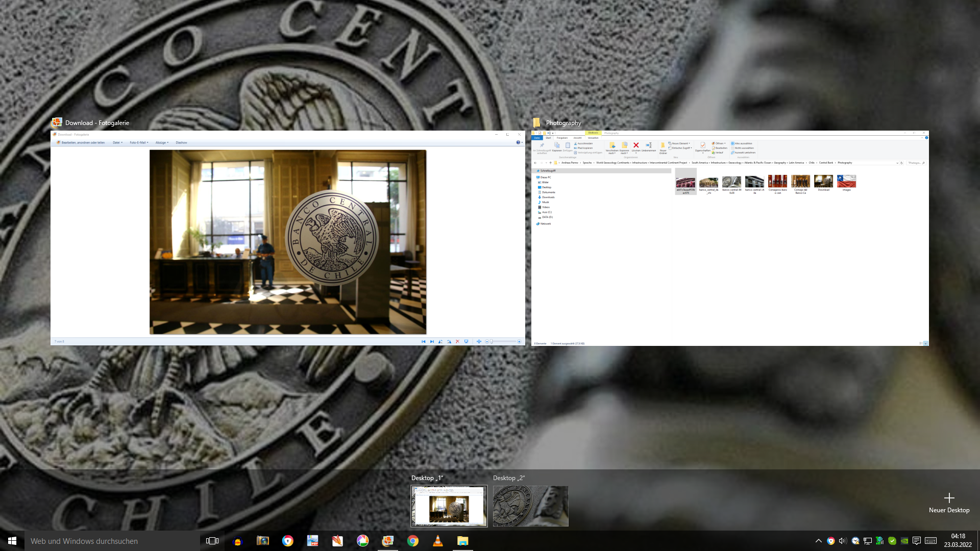
Task: Open the Fotogalerie help icon
Action: coord(518,142)
